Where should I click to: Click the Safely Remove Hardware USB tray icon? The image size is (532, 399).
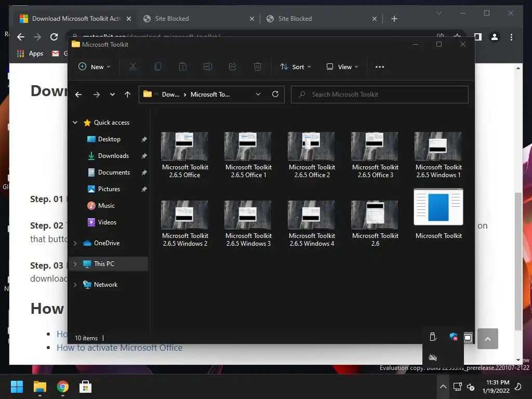[433, 337]
